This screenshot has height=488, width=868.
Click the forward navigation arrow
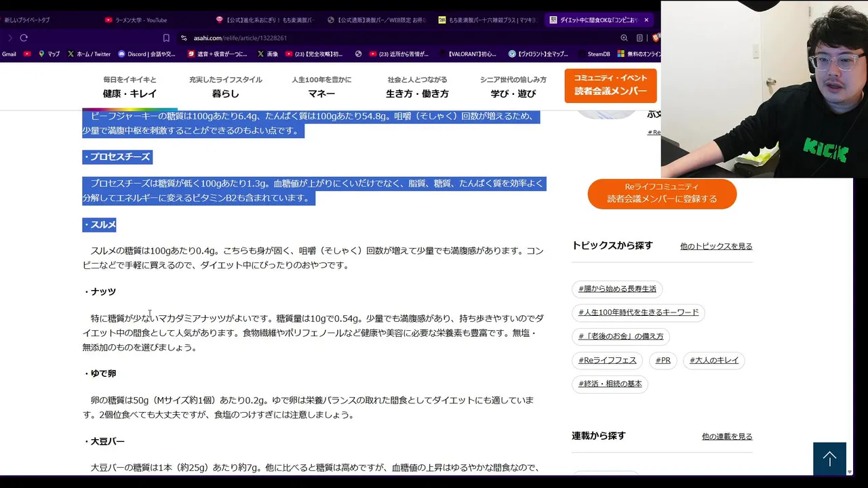point(9,38)
